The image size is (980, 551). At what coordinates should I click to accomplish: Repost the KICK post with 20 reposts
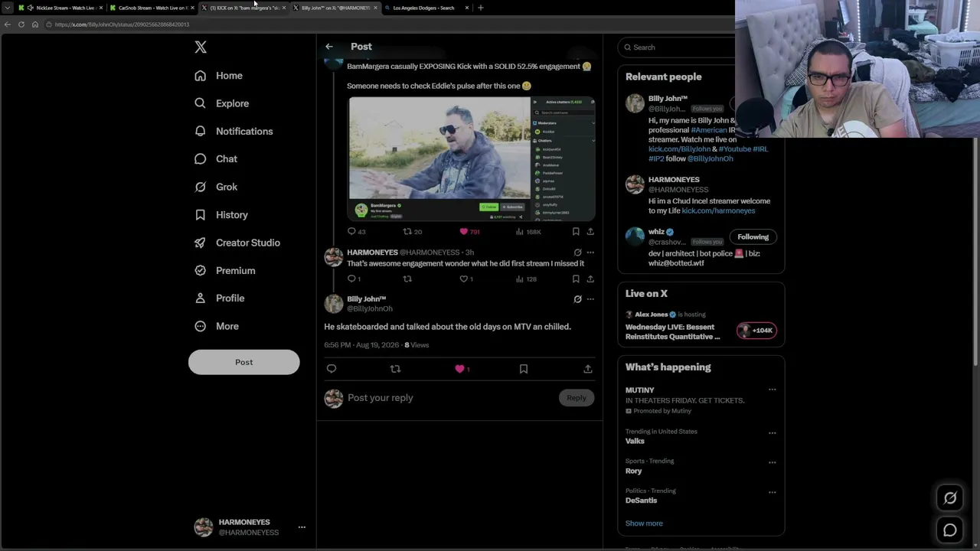tap(413, 232)
